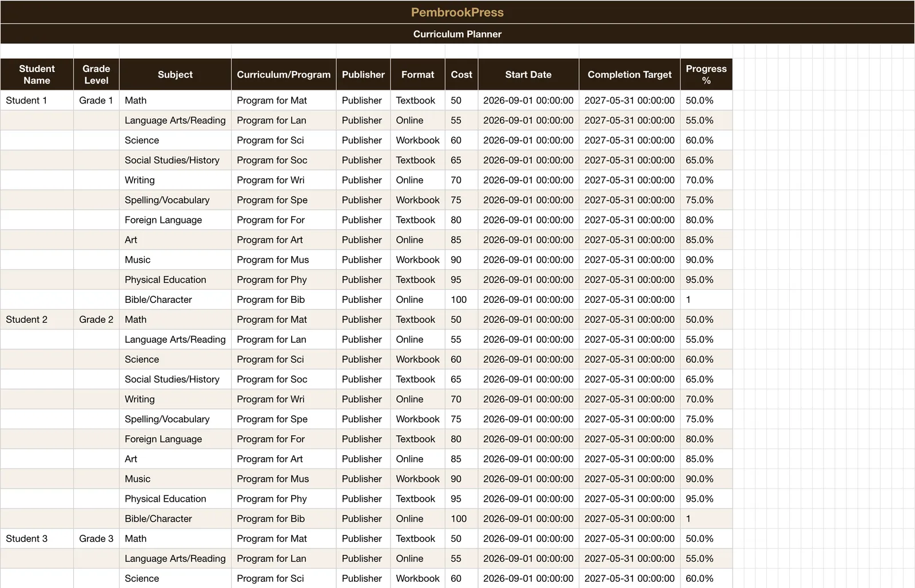This screenshot has width=915, height=588.
Task: Select Student 2's Math subject cell
Action: click(175, 319)
